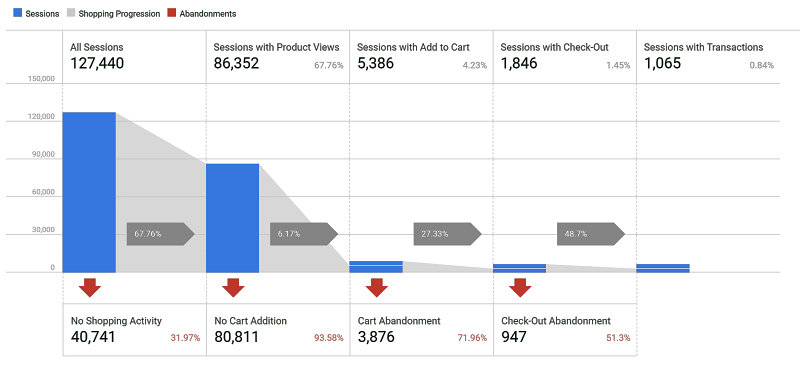Select the All Sessions blue bar
This screenshot has width=800, height=365.
pyautogui.click(x=89, y=192)
